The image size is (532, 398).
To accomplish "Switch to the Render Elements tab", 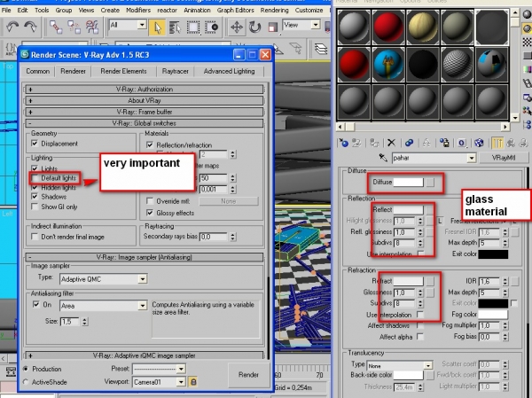I will [x=123, y=71].
